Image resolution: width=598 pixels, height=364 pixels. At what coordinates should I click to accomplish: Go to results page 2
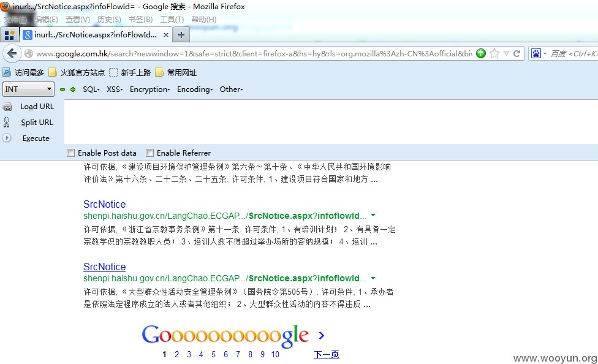[176, 354]
